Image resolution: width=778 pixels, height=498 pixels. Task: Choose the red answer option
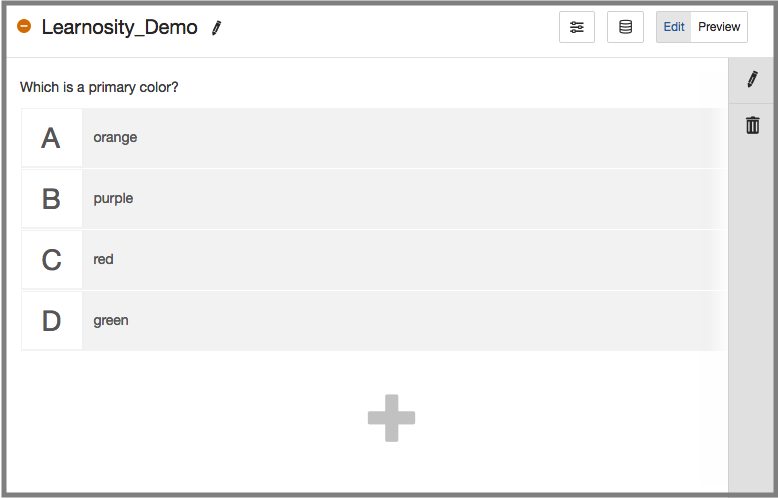(x=104, y=260)
